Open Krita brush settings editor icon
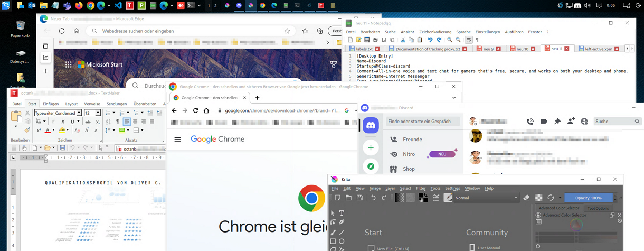644x251 pixels. pyautogui.click(x=436, y=198)
